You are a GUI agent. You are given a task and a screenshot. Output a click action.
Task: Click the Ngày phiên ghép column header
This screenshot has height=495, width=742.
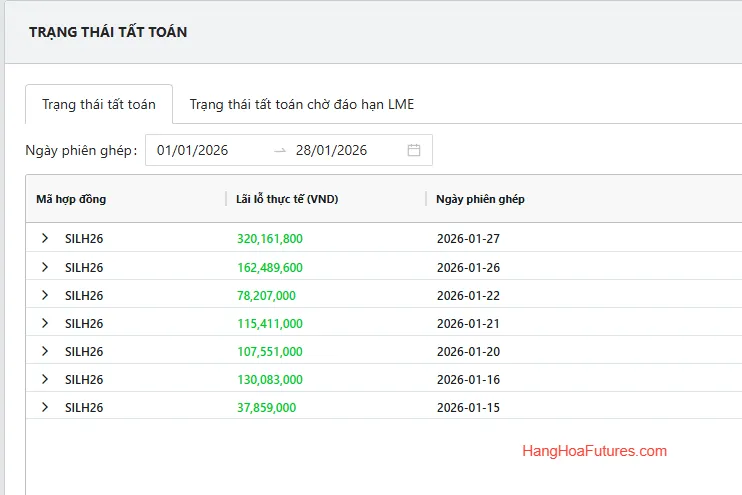pyautogui.click(x=480, y=199)
